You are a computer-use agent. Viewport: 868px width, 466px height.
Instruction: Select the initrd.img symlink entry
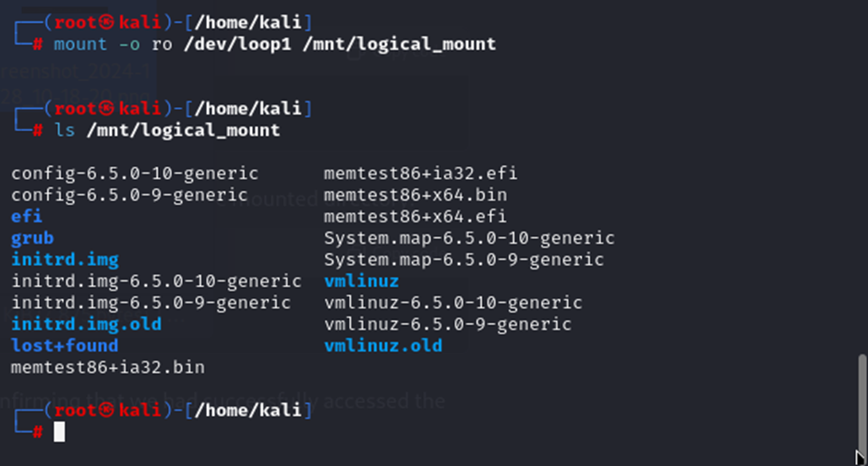[65, 259]
